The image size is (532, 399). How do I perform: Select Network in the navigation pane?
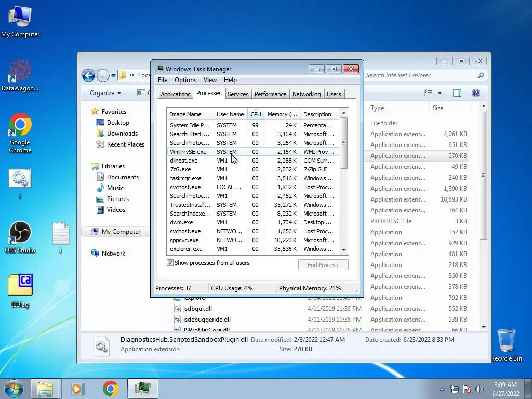108,254
